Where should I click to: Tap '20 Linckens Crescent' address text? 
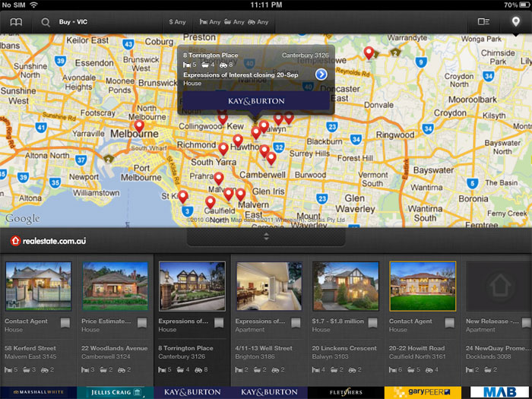click(344, 348)
